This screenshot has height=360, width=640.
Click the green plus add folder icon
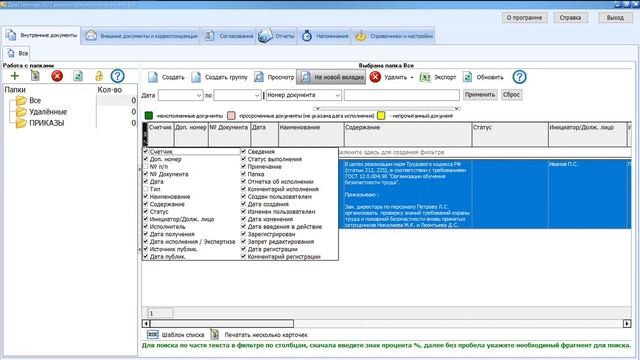tap(15, 76)
